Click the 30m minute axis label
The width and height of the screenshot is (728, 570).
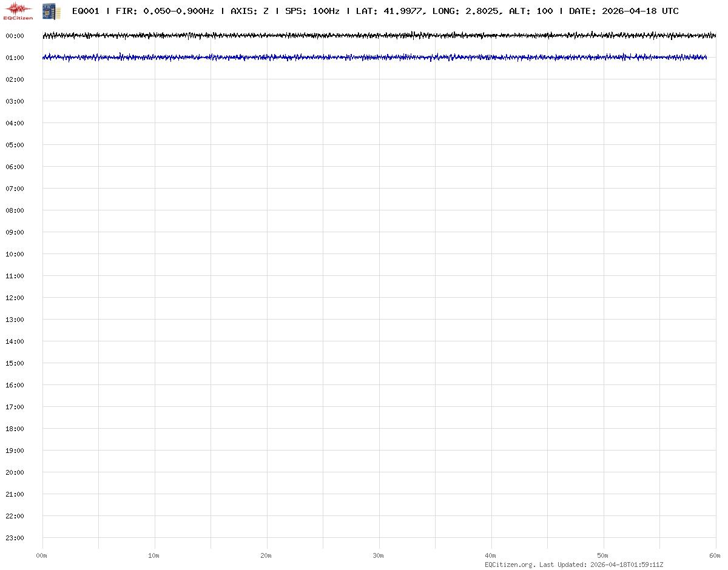pos(379,555)
